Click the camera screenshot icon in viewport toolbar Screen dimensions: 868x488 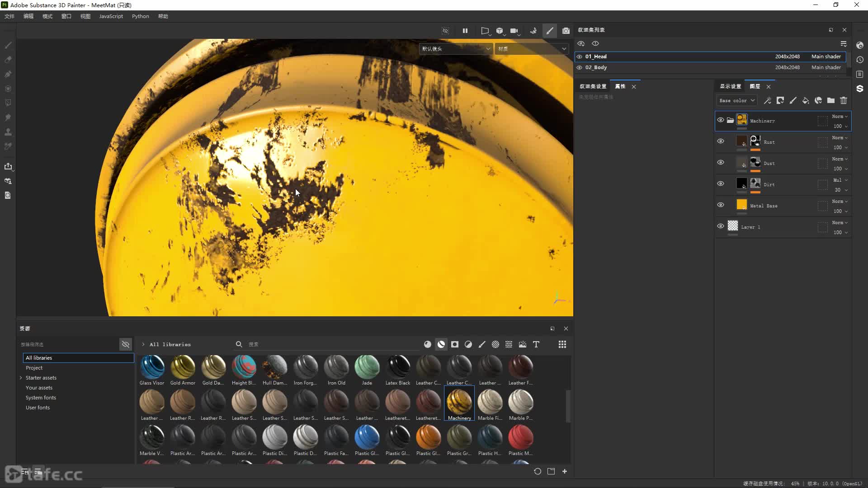click(566, 31)
